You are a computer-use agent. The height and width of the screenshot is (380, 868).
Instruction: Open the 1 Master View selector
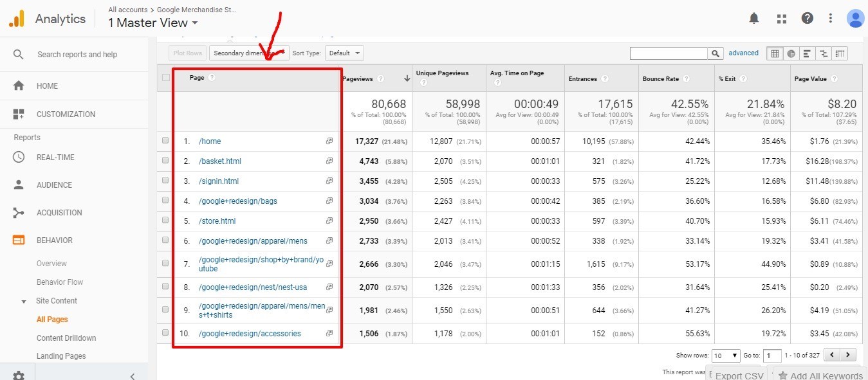pos(153,23)
